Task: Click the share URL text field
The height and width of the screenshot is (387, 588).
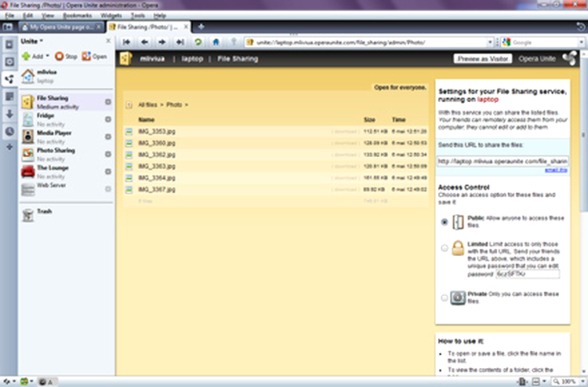Action: coord(503,161)
